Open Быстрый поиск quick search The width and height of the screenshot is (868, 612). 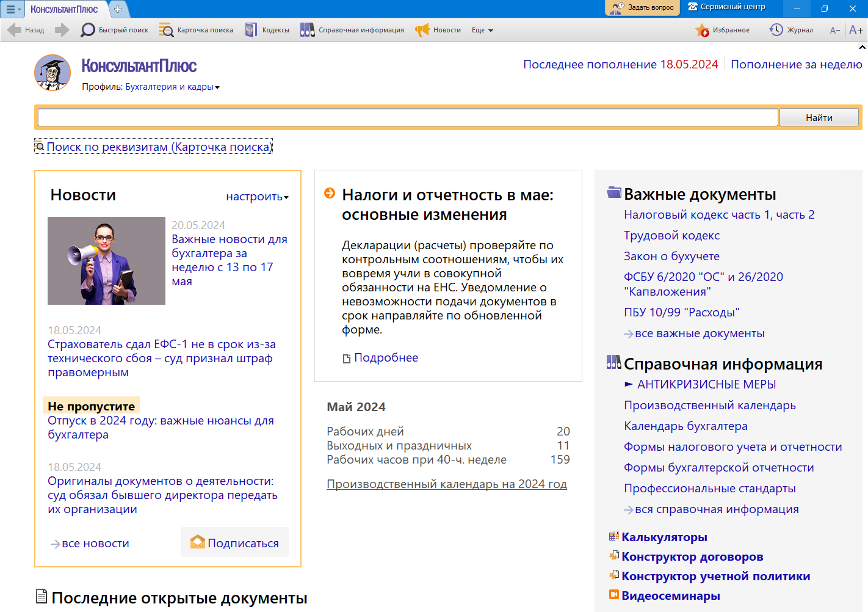115,30
